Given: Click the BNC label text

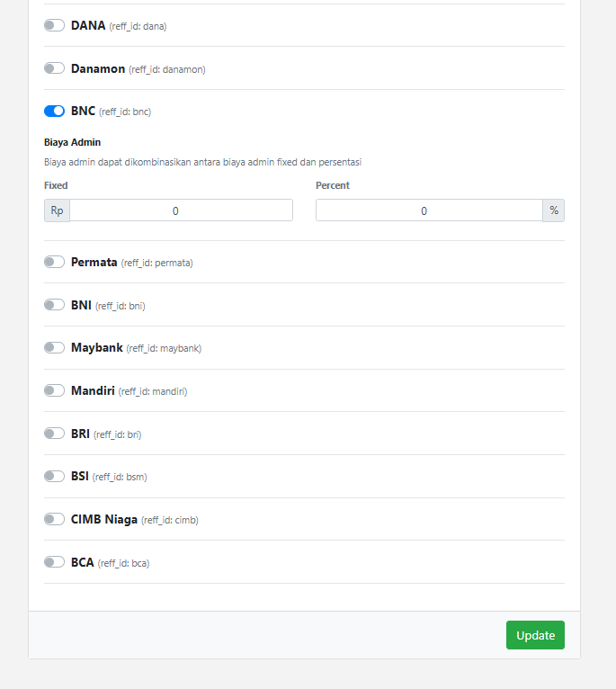Looking at the screenshot, I should 83,112.
